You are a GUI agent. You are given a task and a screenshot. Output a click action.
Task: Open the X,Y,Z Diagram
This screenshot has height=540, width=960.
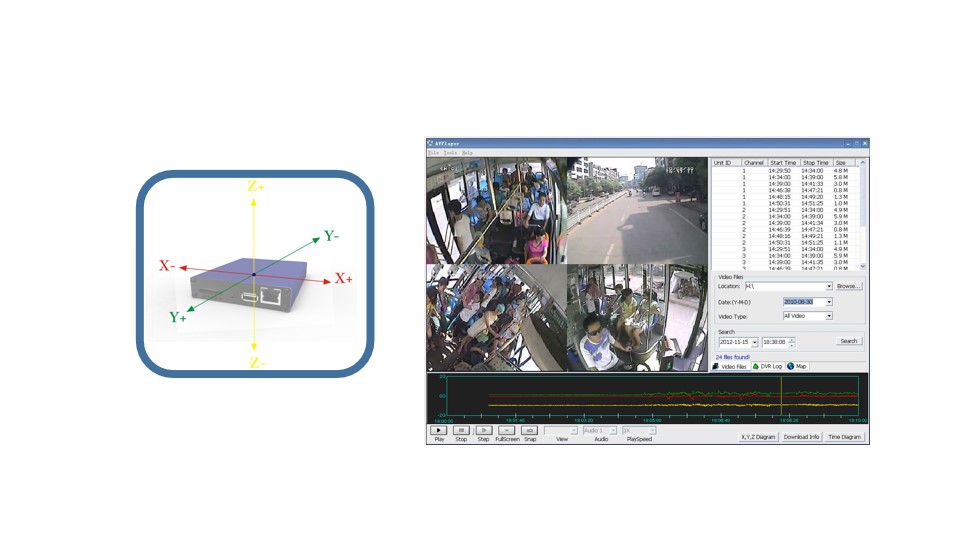tap(758, 437)
